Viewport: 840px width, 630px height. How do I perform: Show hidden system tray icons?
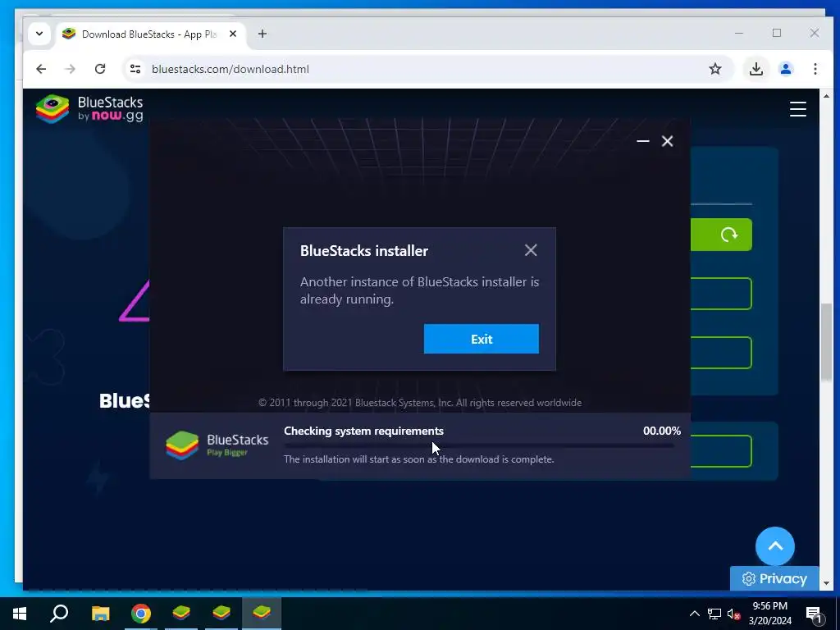(694, 614)
